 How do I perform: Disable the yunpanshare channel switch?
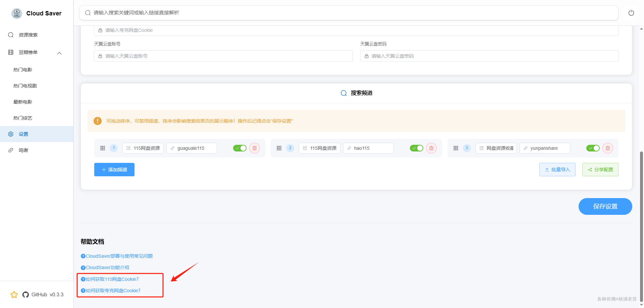coord(593,148)
